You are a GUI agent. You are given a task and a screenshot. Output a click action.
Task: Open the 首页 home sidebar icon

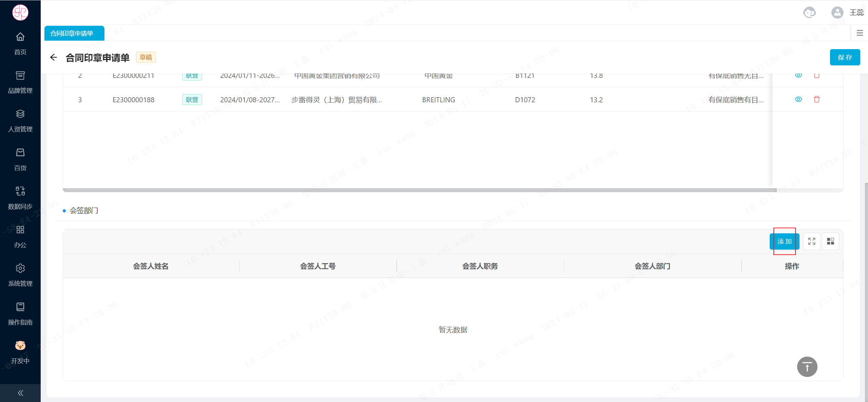pyautogui.click(x=20, y=37)
